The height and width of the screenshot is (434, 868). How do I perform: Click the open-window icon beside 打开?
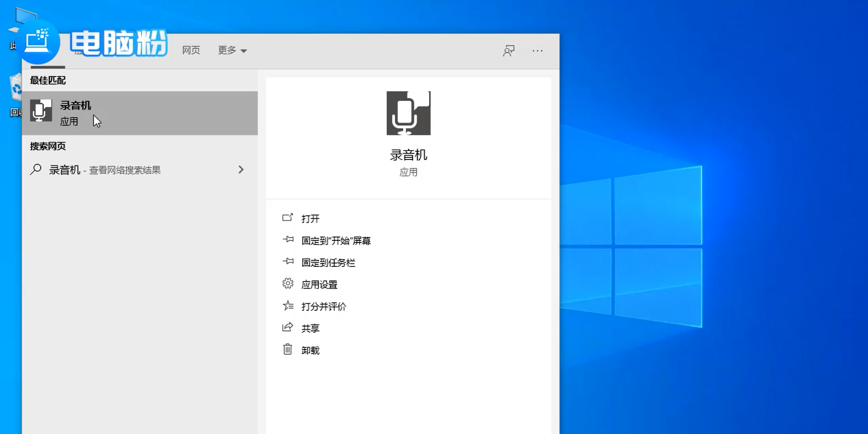(x=288, y=218)
